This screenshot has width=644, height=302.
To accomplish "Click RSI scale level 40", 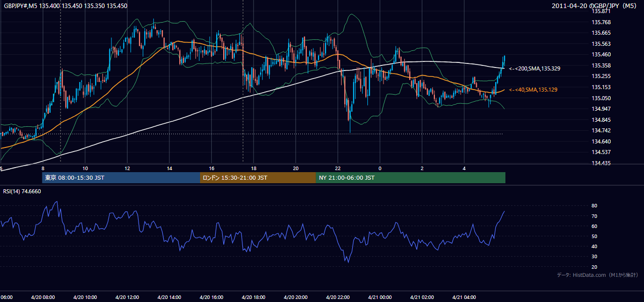I will click(x=595, y=246).
